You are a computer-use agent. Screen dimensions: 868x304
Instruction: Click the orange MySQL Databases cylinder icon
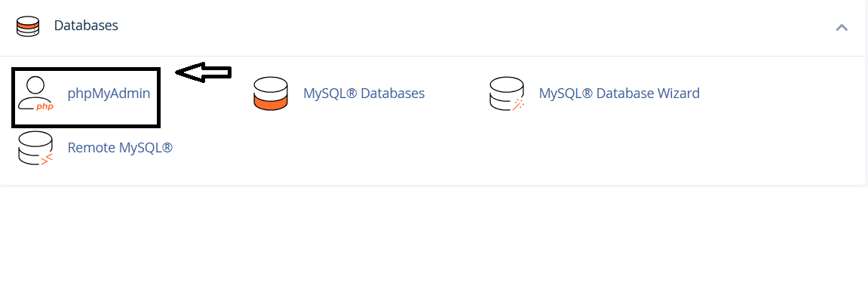pyautogui.click(x=271, y=94)
